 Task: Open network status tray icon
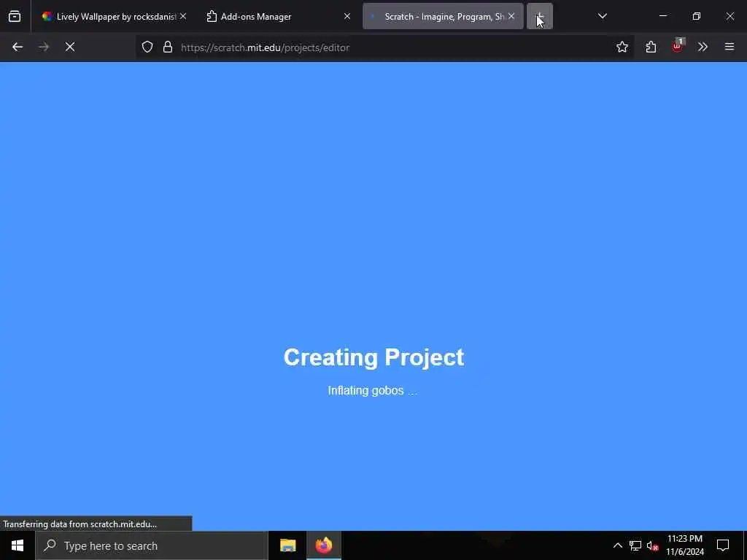635,545
